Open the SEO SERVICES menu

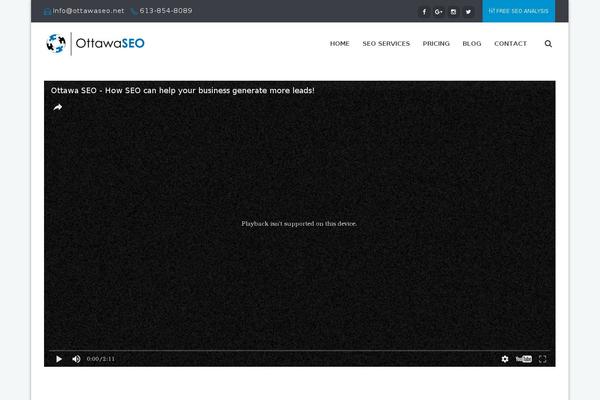pyautogui.click(x=386, y=44)
